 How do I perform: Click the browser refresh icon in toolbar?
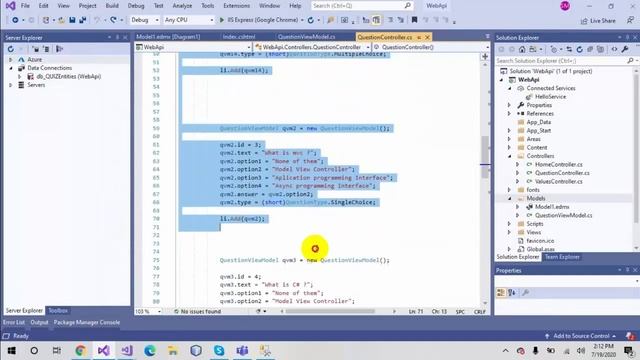click(311, 20)
